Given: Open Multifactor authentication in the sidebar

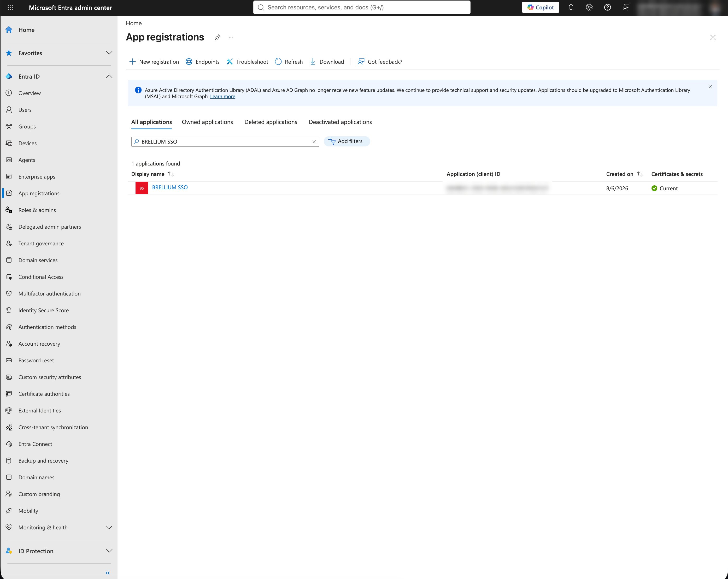Looking at the screenshot, I should [49, 294].
